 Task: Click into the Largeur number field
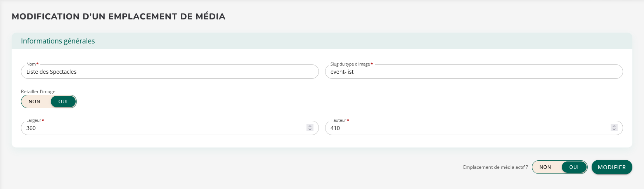click(x=163, y=128)
